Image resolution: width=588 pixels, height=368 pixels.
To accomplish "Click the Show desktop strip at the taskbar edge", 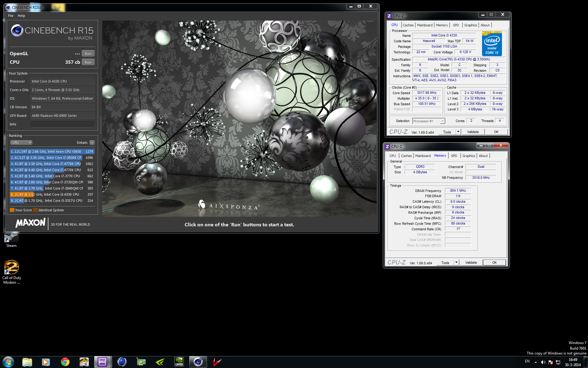I will point(586,362).
